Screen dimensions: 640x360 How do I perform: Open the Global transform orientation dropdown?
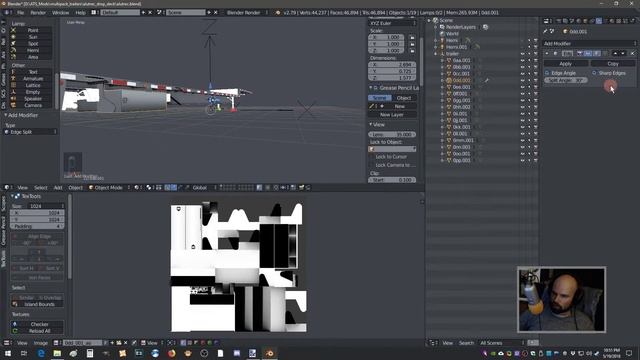203,188
